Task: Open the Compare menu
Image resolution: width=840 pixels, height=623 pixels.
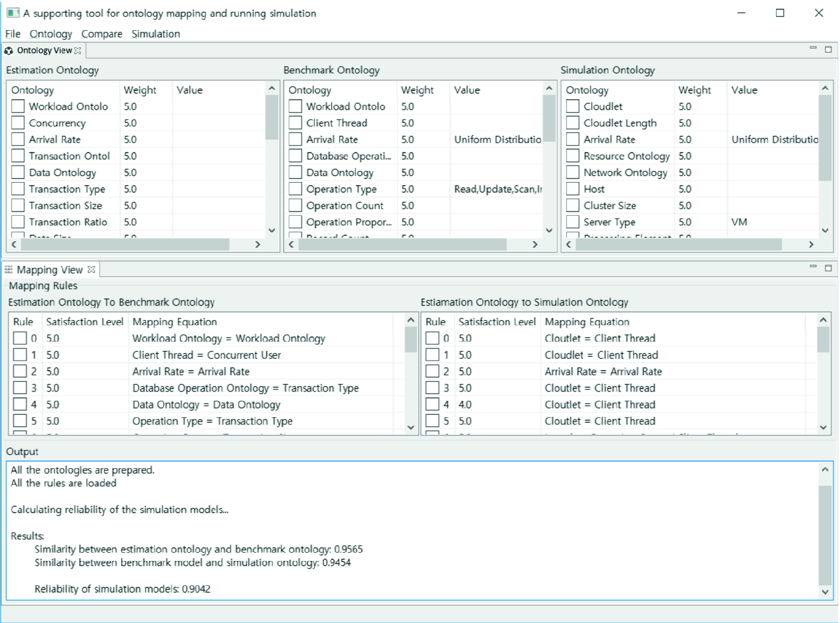Action: click(x=102, y=34)
